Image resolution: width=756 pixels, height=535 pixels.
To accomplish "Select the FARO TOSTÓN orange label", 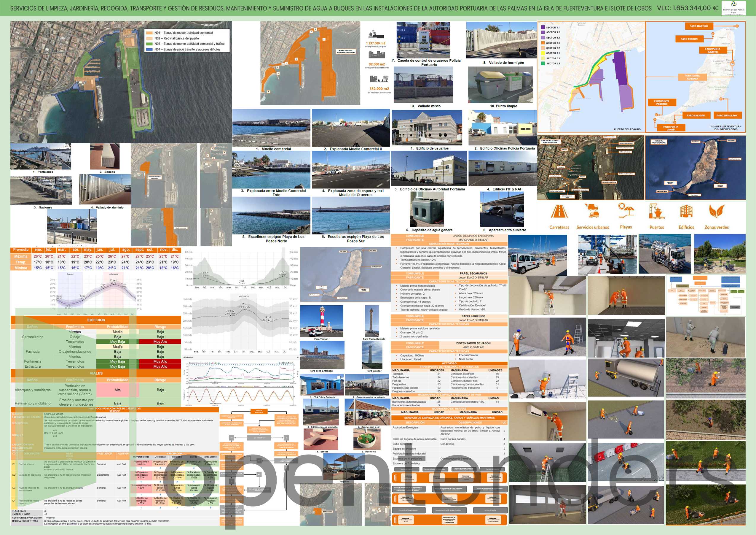I will click(x=689, y=39).
